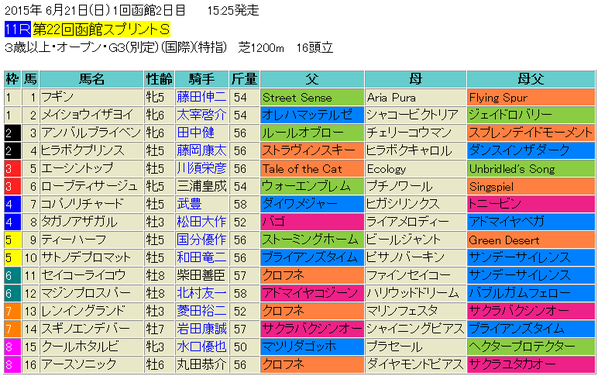The height and width of the screenshot is (376, 598).
Task: Select jockey name 柴田善臣
Action: [x=201, y=275]
